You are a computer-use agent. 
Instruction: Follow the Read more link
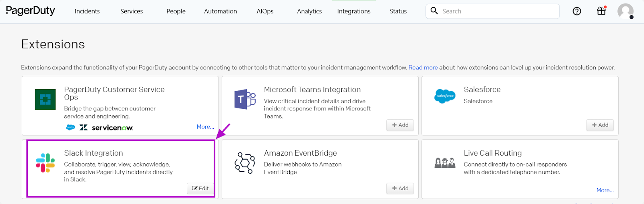[423, 68]
